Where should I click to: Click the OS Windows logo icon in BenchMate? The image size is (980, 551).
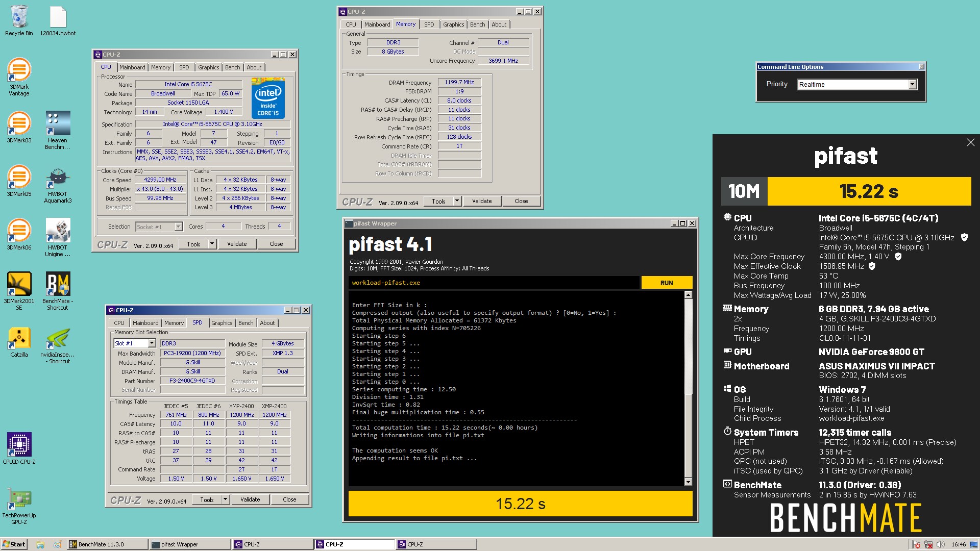[x=727, y=389]
